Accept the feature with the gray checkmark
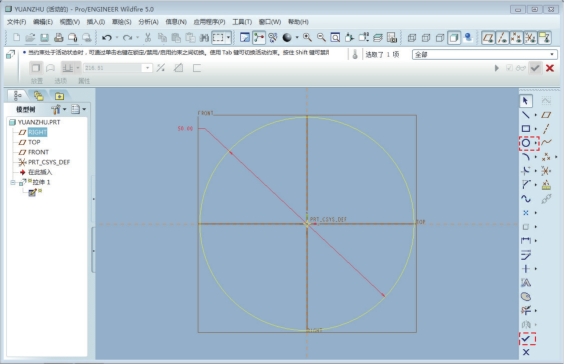This screenshot has height=364, width=564. (x=535, y=68)
